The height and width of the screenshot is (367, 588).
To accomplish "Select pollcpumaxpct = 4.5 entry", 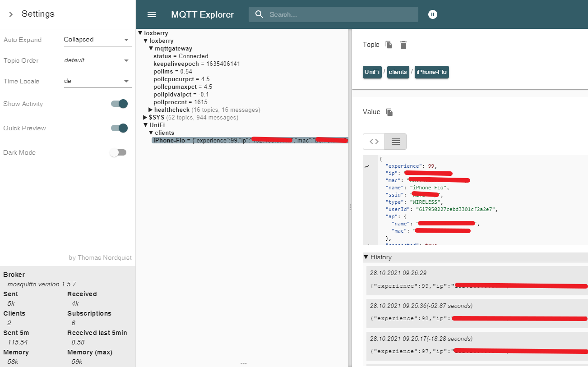I will (183, 87).
